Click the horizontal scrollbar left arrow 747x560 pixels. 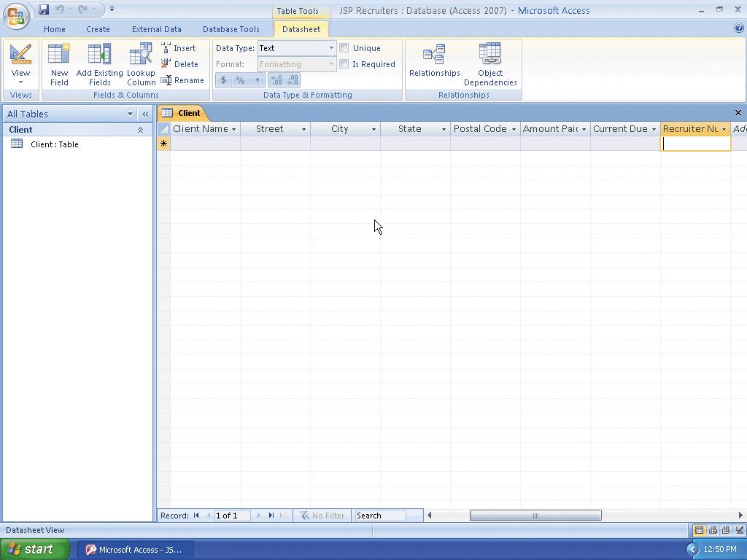429,516
